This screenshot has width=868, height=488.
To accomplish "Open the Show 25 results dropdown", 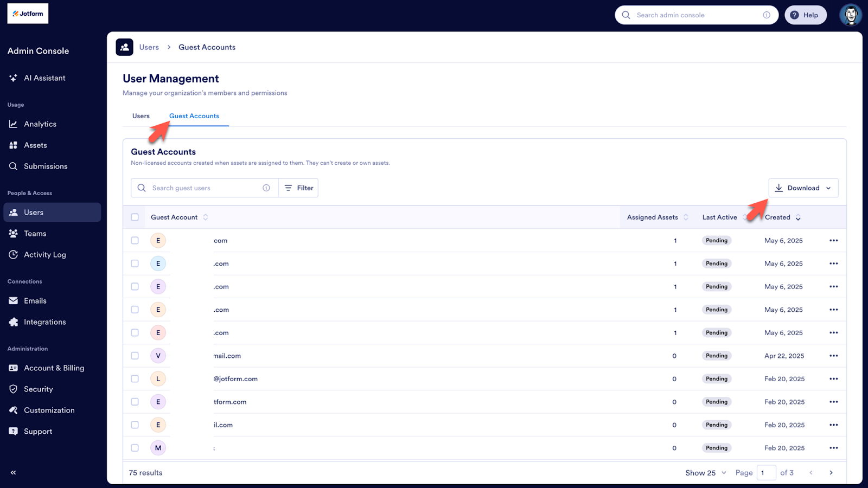I will 705,472.
